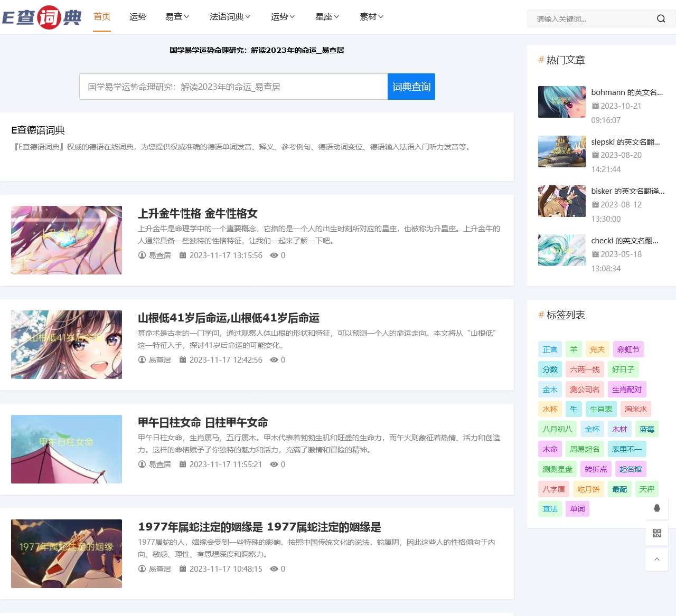Open the 星座 dropdown menu

[327, 17]
